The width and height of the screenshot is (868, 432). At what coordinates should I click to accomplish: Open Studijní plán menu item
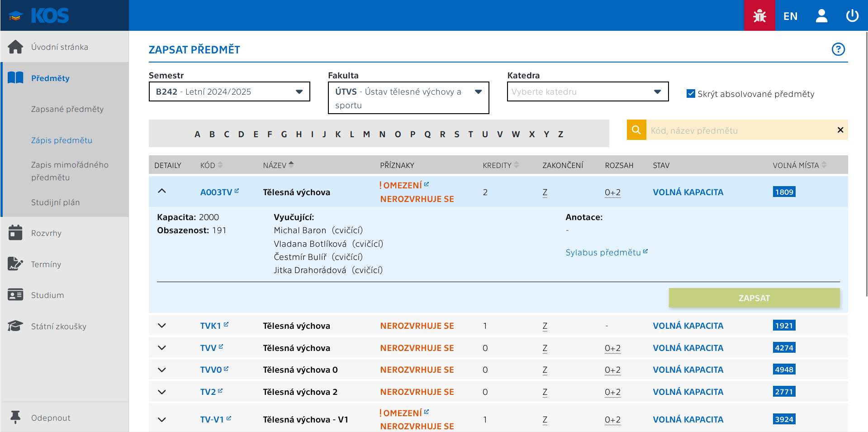[55, 202]
